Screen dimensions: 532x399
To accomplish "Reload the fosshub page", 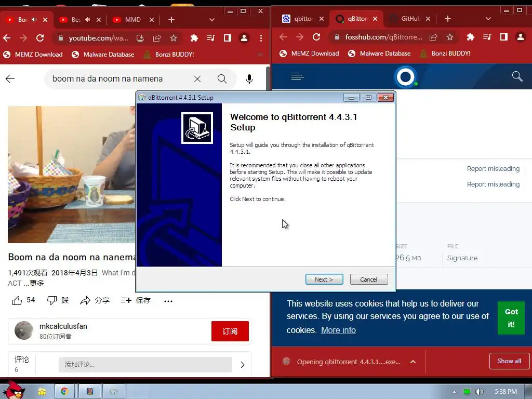I will tap(316, 37).
